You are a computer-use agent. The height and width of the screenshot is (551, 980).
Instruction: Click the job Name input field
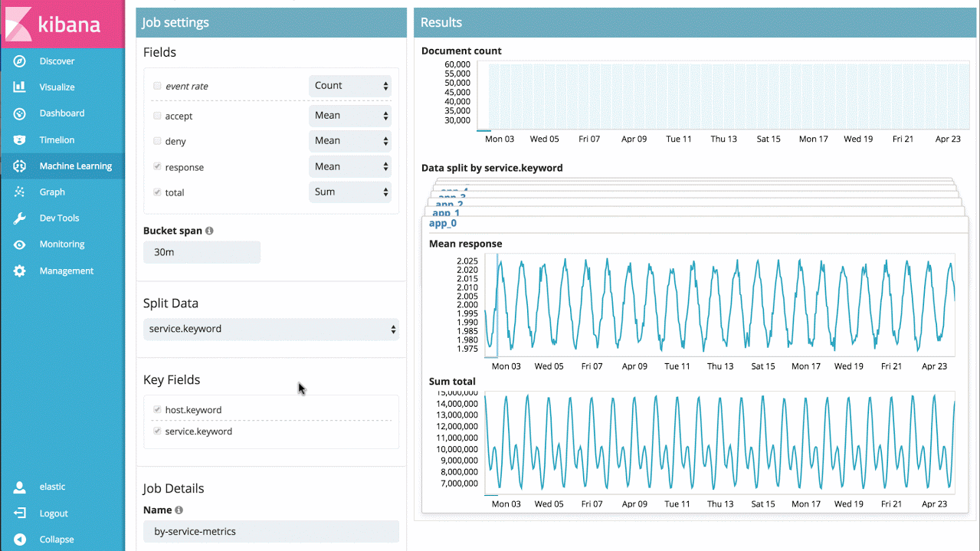(270, 532)
